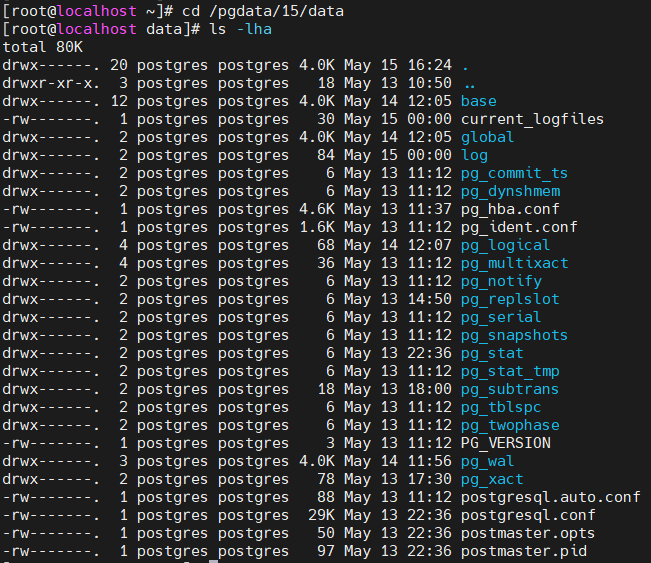This screenshot has height=563, width=651.
Task: Click the pg_multixact directory name
Action: (514, 263)
